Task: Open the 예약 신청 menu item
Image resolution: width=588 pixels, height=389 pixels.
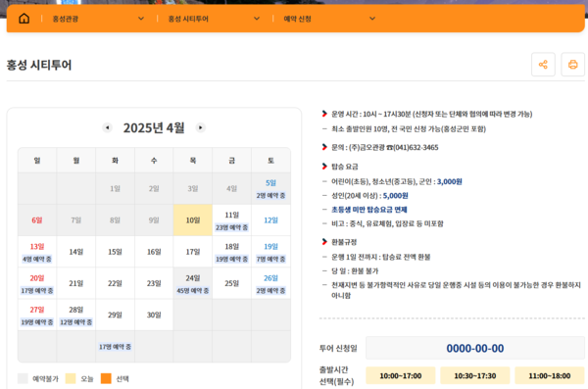Action: [297, 19]
